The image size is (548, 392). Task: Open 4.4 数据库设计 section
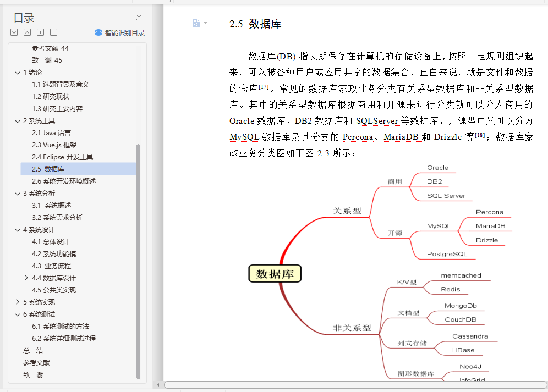[x=54, y=278]
